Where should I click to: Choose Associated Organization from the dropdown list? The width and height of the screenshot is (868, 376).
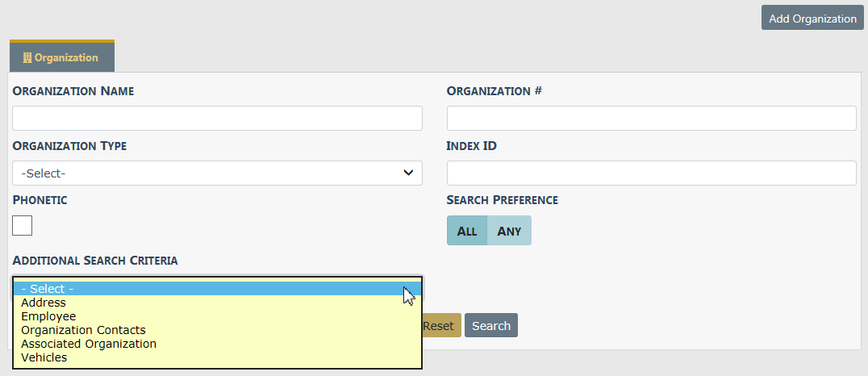[x=89, y=344]
